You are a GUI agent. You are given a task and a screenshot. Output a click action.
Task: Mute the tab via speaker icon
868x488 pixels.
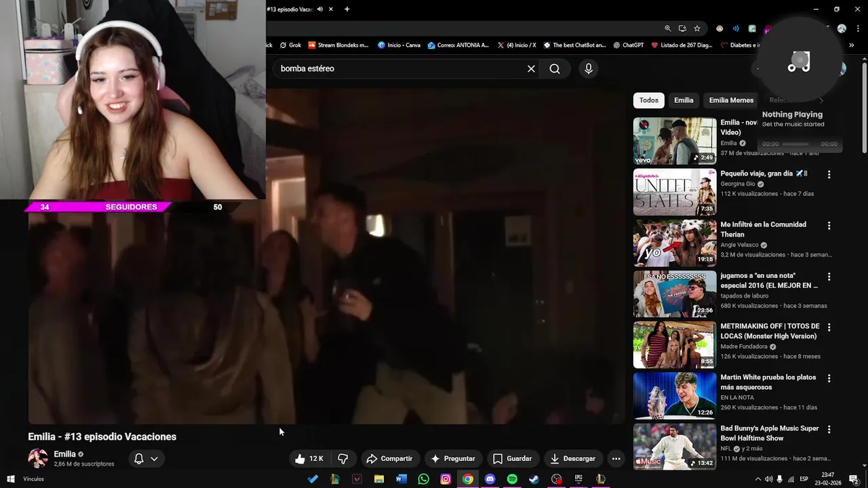tap(320, 9)
